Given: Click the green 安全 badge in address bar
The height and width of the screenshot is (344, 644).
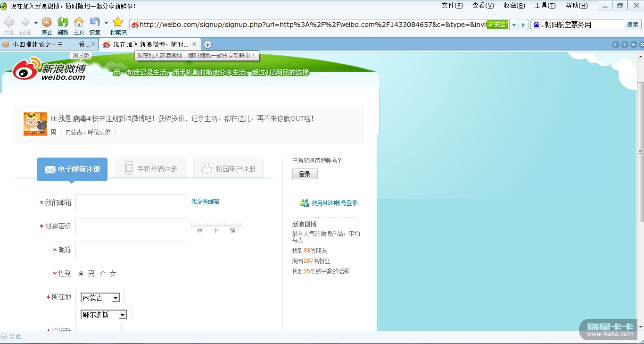Looking at the screenshot, I should [x=497, y=25].
